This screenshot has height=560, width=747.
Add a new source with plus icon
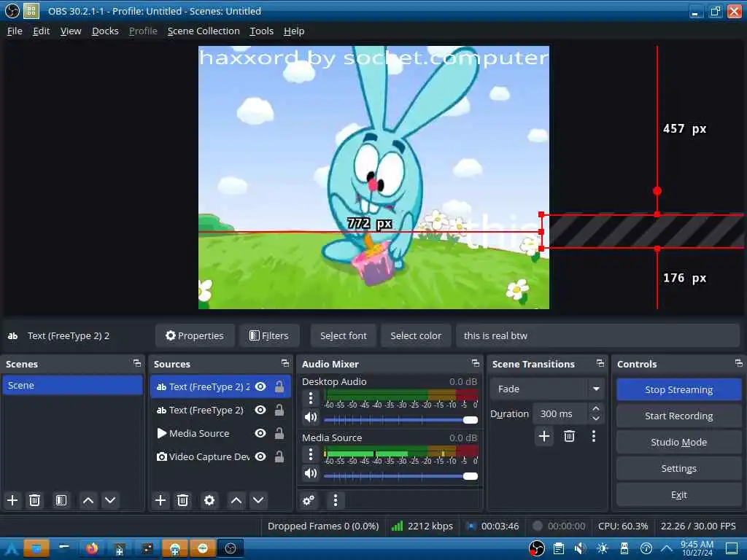pyautogui.click(x=160, y=500)
